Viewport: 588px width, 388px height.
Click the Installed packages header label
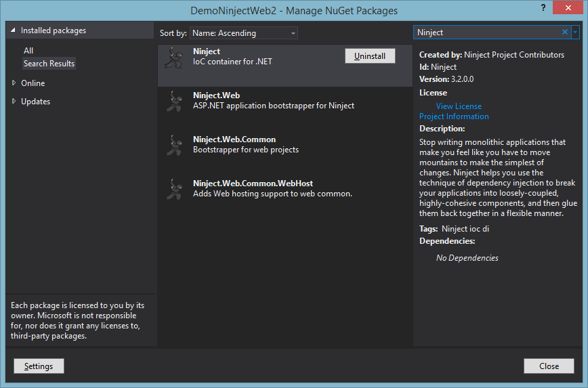54,30
